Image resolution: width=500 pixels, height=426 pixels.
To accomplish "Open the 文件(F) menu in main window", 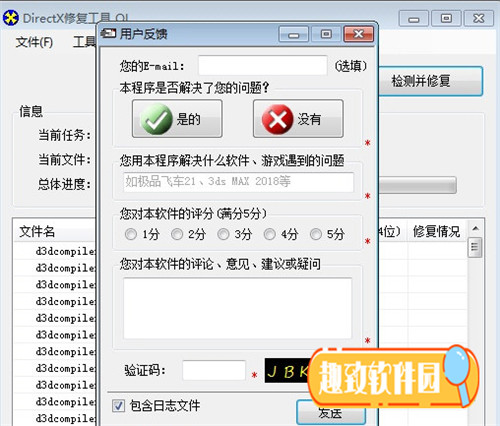I will (34, 42).
